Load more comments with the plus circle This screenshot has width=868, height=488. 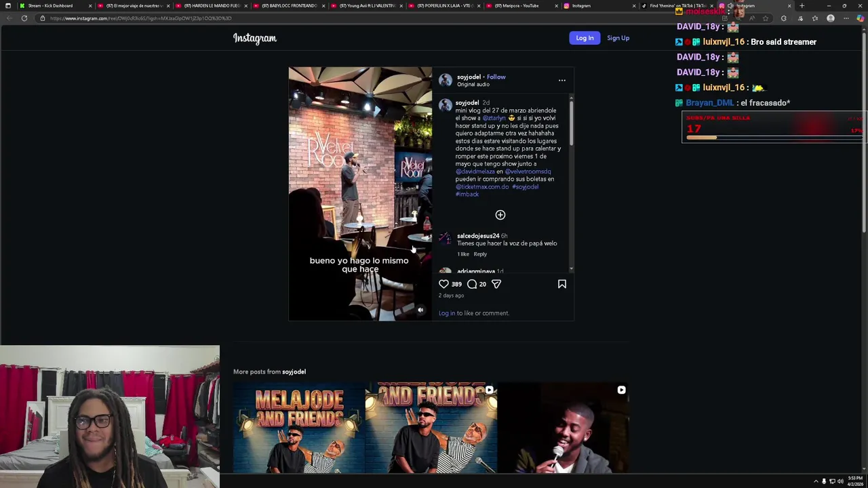pyautogui.click(x=500, y=215)
